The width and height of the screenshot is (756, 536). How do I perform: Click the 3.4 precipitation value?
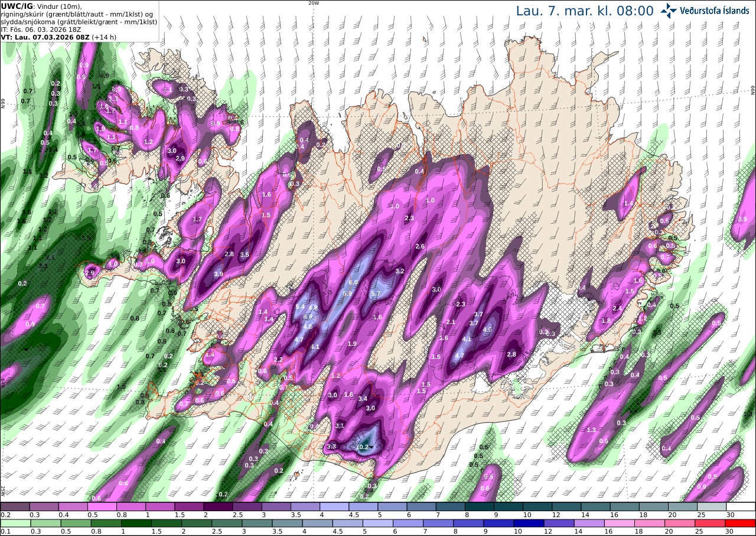coord(363,398)
